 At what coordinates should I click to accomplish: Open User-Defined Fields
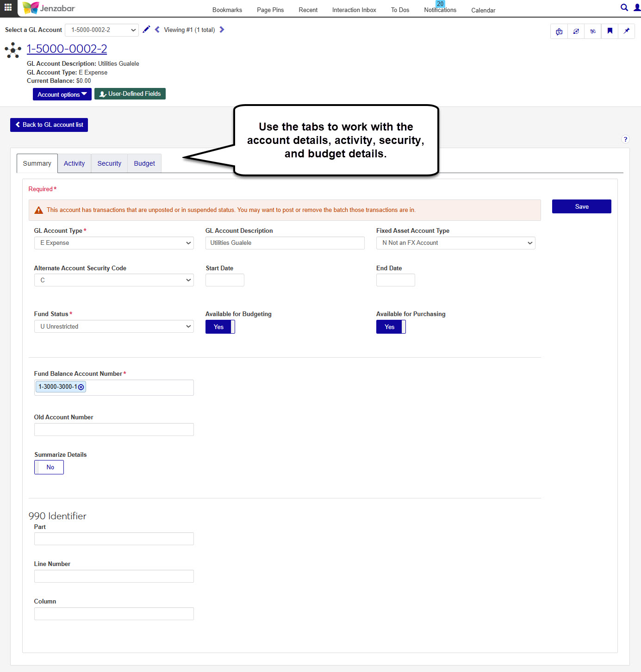click(130, 94)
